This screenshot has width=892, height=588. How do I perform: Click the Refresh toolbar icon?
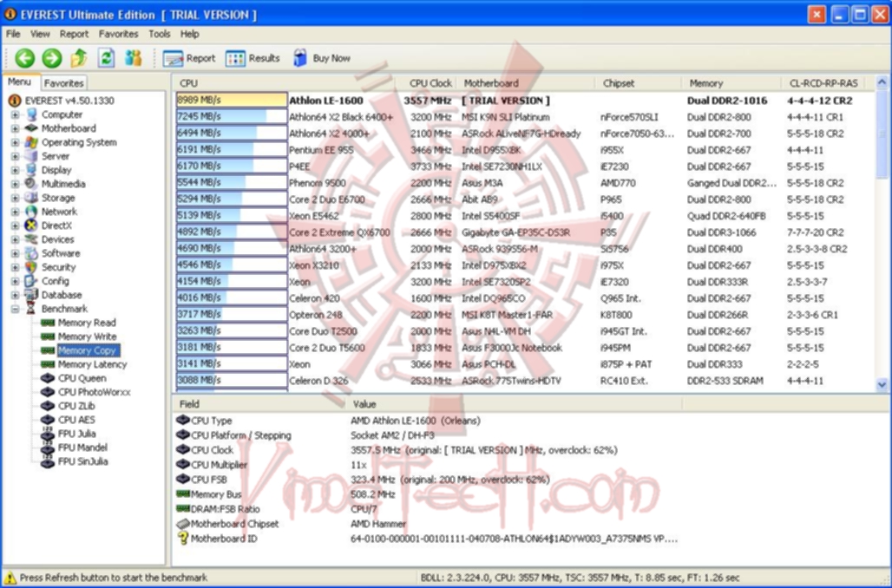[107, 58]
